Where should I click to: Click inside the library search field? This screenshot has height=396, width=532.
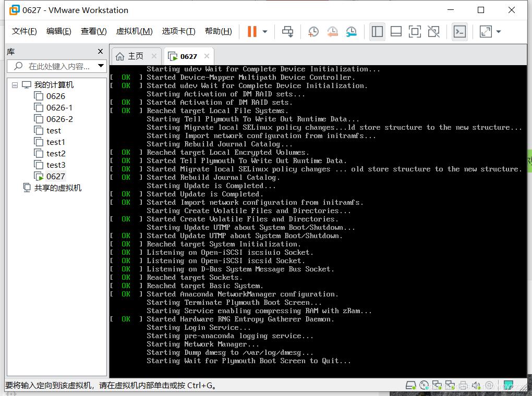coord(57,67)
